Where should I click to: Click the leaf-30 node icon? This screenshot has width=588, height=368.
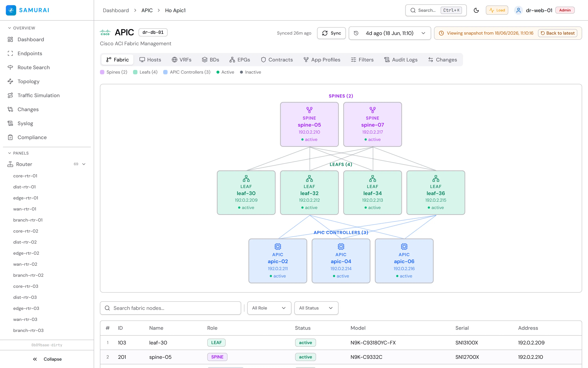pyautogui.click(x=246, y=179)
